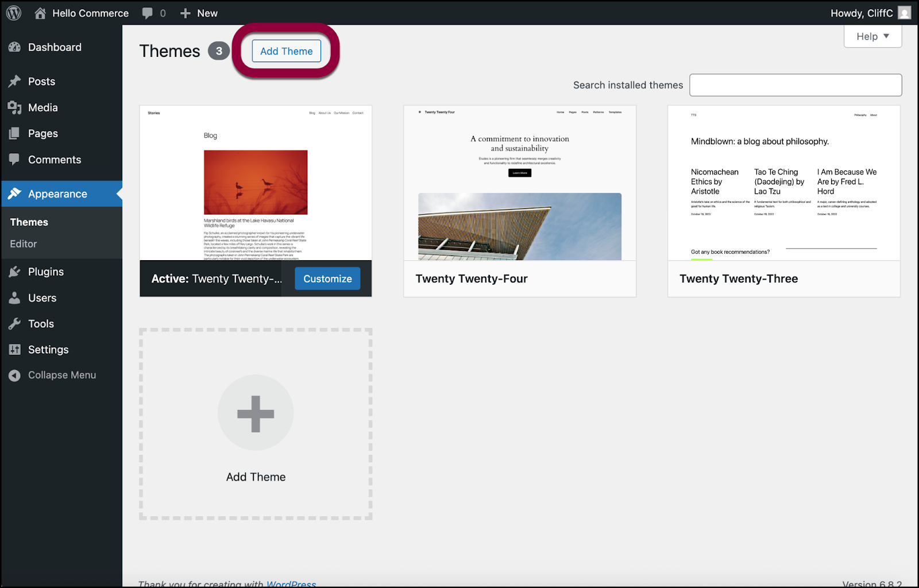This screenshot has height=588, width=919.
Task: Click the Active: Twenty Twenty theme label
Action: [217, 279]
